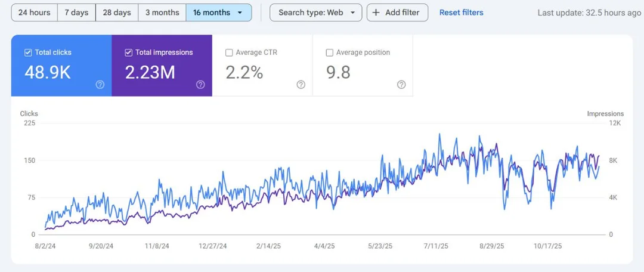
Task: Open the 16 months range dropdown
Action: coord(219,13)
